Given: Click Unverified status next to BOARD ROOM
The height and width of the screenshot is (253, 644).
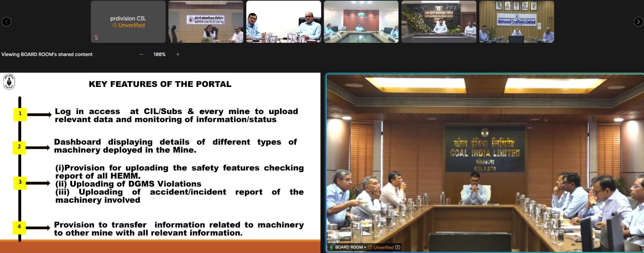Looking at the screenshot, I should pyautogui.click(x=381, y=247).
